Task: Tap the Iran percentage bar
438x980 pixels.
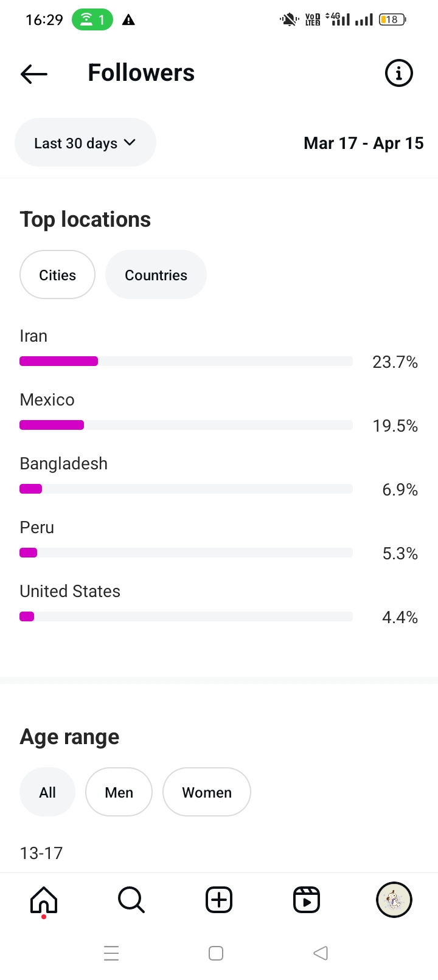Action: 186,361
